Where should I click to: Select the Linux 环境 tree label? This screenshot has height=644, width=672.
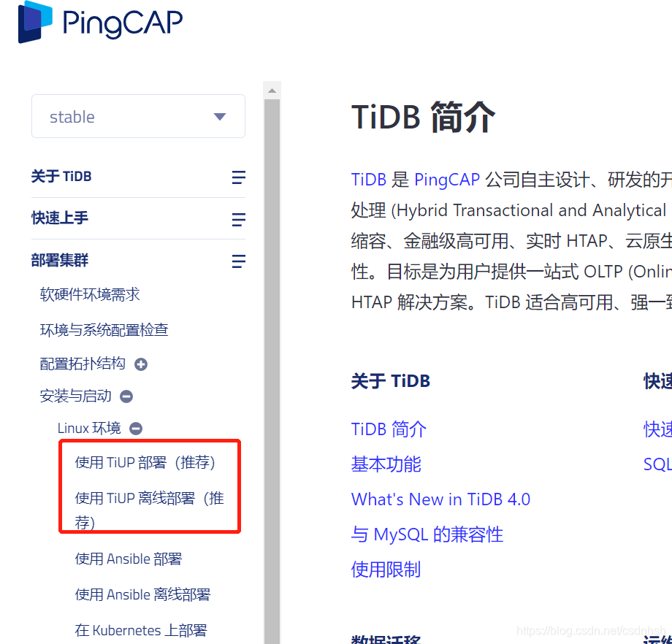tap(89, 428)
